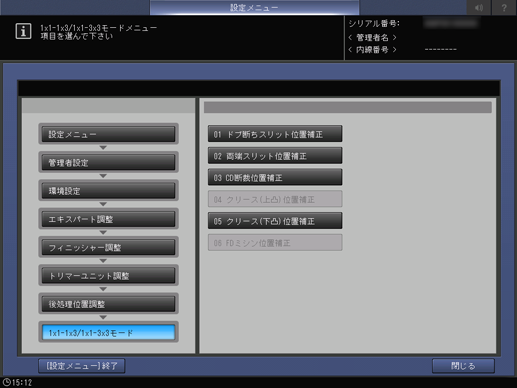
Task: Go to 後処理位置調整 breadcrumb button
Action: tap(108, 304)
